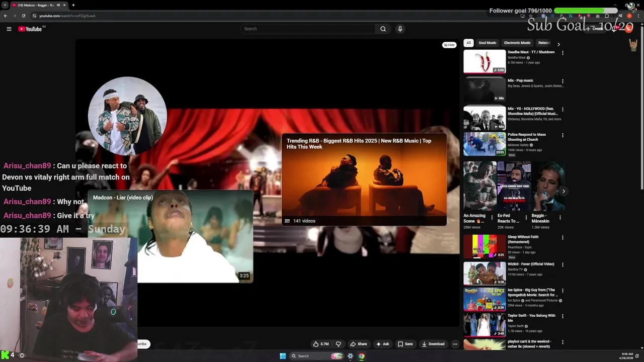Open a new browser tab with plus
This screenshot has width=644, height=362.
[x=73, y=5]
